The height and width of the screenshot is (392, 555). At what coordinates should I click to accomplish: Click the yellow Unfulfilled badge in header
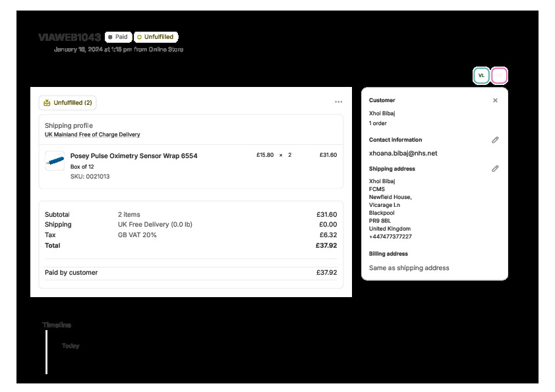click(156, 38)
